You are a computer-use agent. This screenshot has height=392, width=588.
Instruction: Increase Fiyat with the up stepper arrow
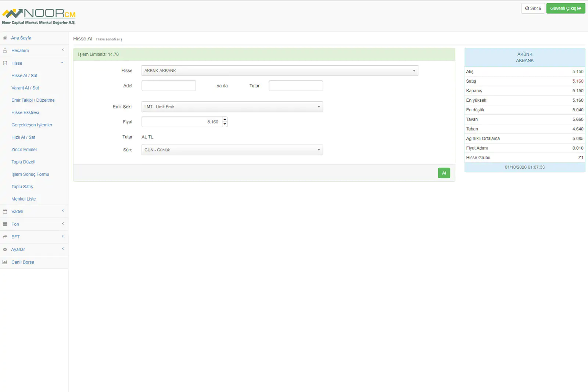(x=225, y=119)
